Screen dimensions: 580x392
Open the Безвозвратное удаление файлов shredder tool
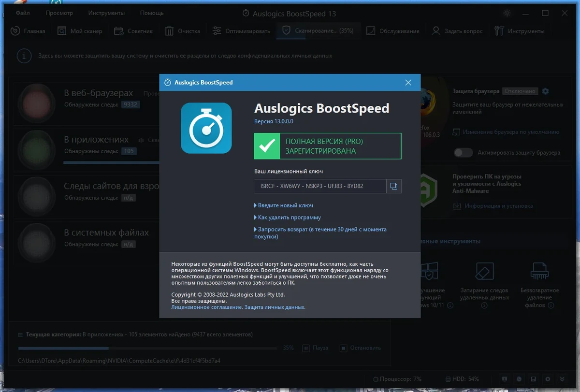point(539,285)
